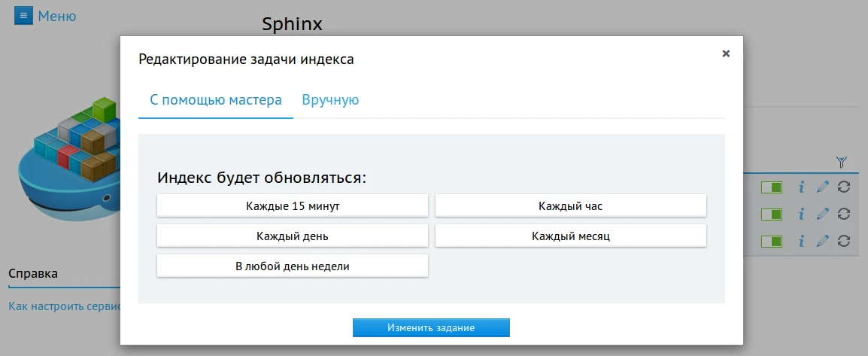Select Каждый день schedule
The image size is (868, 356).
pyautogui.click(x=293, y=236)
